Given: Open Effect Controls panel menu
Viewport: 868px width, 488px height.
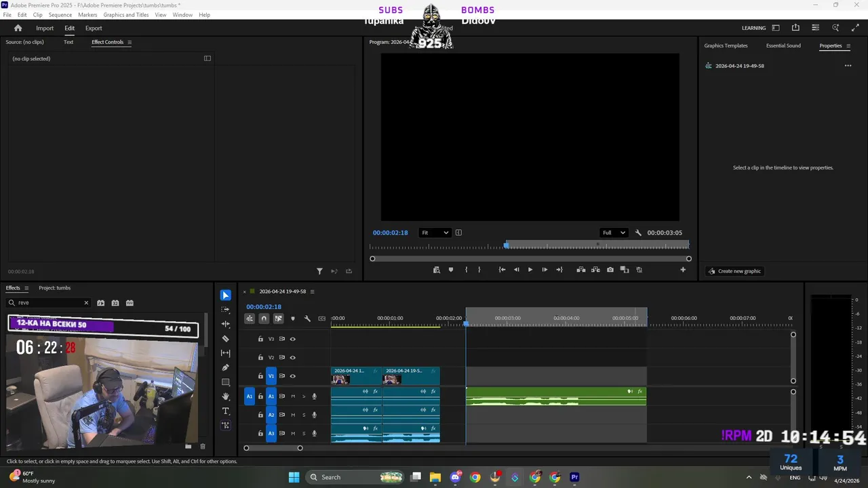Looking at the screenshot, I should click(x=130, y=42).
